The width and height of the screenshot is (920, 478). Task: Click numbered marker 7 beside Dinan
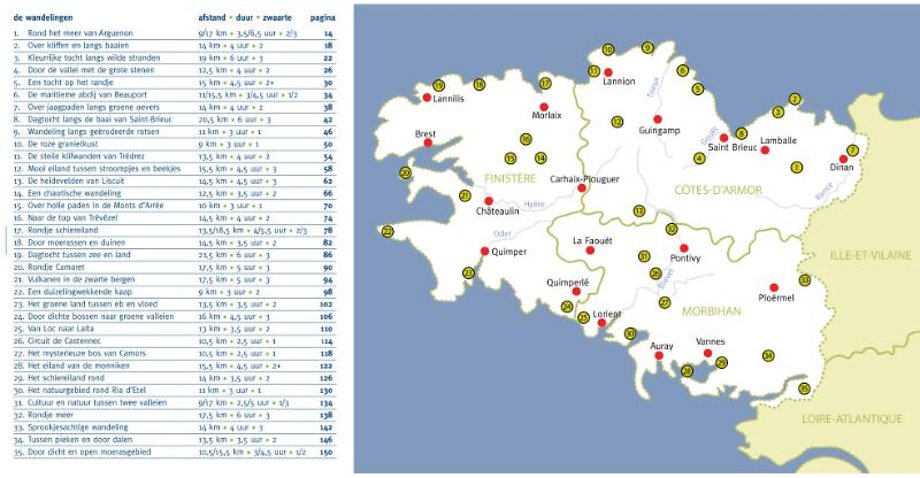pyautogui.click(x=852, y=150)
